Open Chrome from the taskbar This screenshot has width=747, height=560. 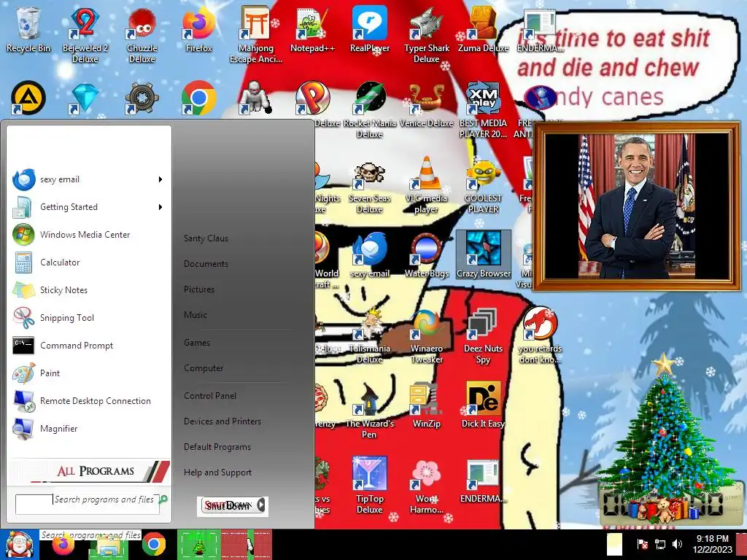tap(153, 545)
